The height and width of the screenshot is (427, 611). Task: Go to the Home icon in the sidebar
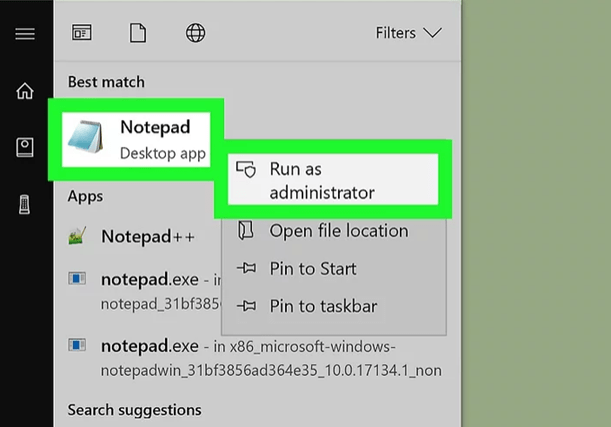pyautogui.click(x=25, y=91)
